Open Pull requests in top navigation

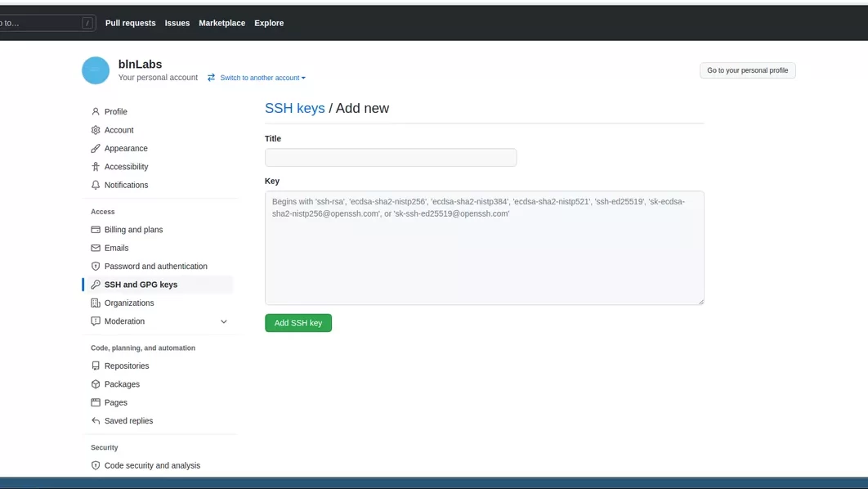click(x=130, y=23)
